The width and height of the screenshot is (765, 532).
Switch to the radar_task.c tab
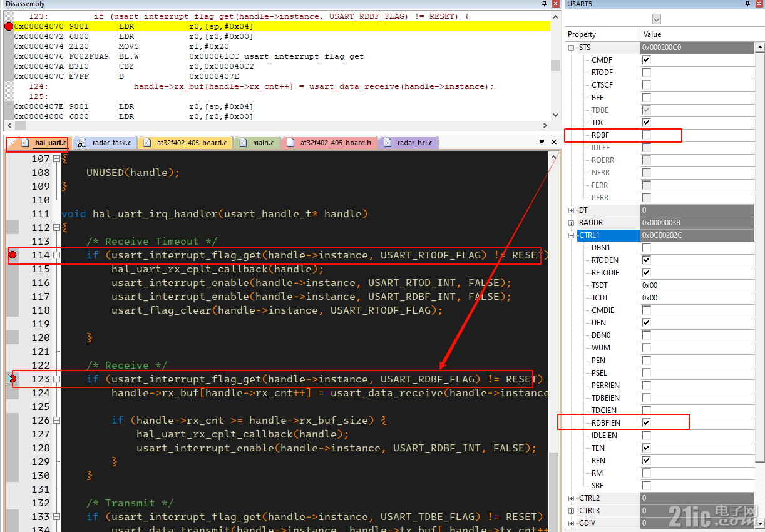click(x=111, y=143)
